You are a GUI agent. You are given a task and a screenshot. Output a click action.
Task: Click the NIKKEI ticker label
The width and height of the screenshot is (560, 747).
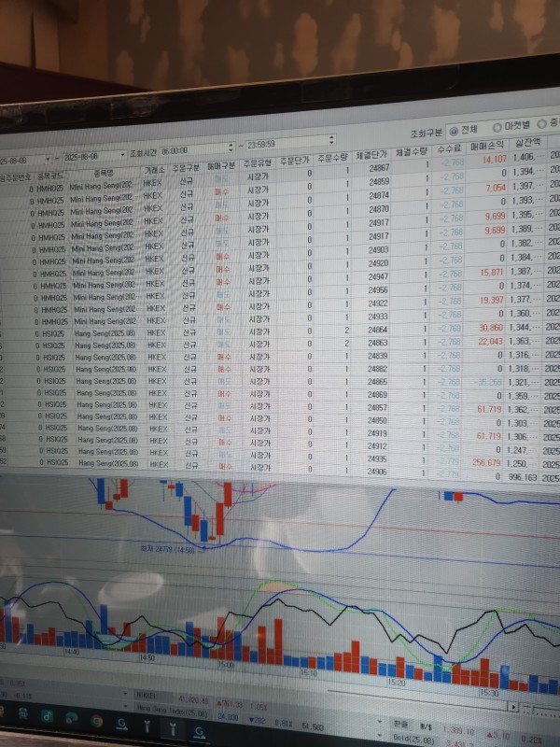pos(146,695)
